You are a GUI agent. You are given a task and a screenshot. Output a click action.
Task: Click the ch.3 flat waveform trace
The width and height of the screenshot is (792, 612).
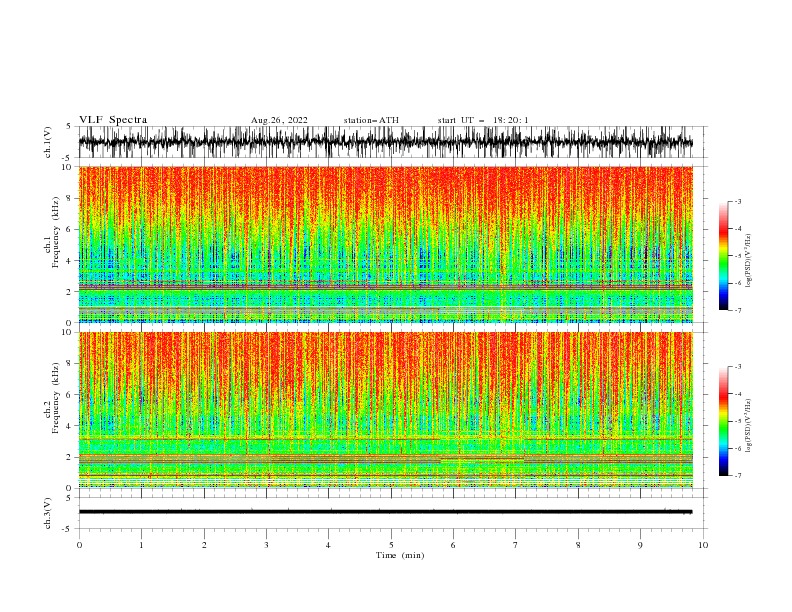[x=385, y=512]
